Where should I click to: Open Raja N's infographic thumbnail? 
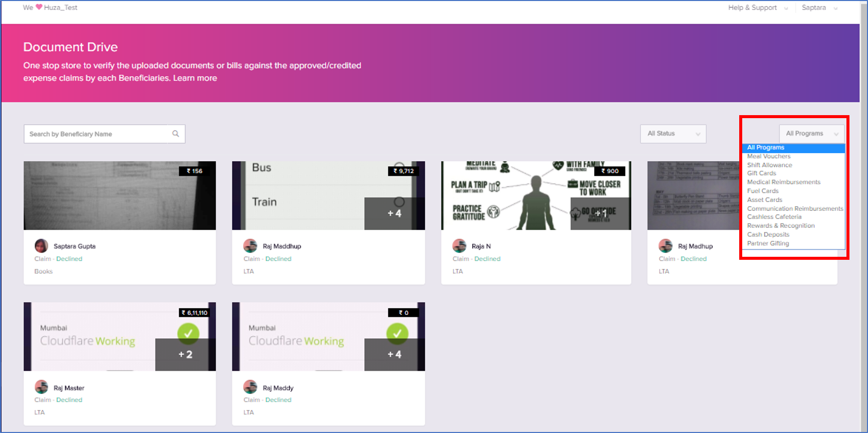pyautogui.click(x=536, y=196)
